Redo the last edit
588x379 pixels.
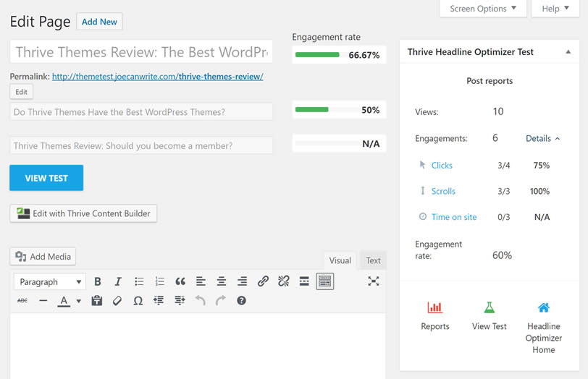click(x=221, y=300)
